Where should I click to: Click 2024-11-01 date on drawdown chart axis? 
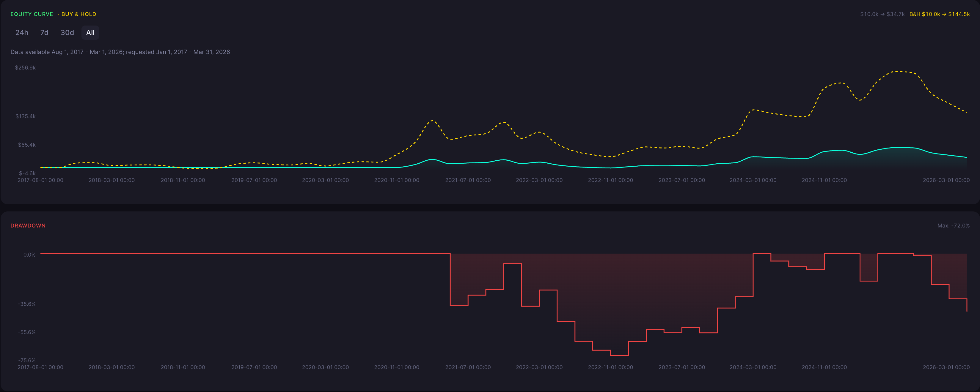(824, 367)
